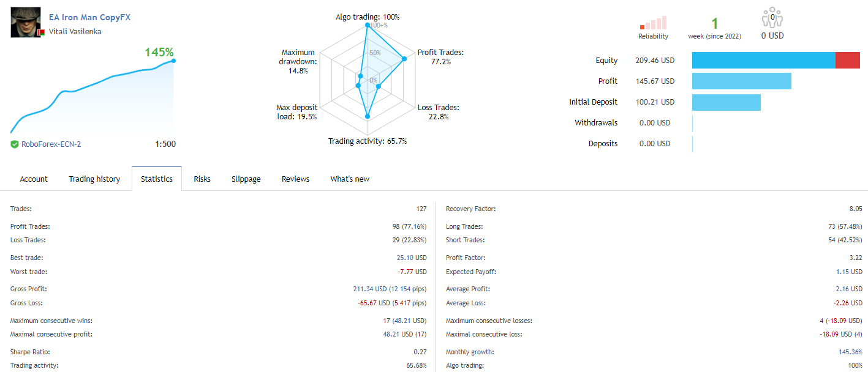This screenshot has height=372, width=868.
Task: Click the green verified shield icon
Action: pos(15,144)
